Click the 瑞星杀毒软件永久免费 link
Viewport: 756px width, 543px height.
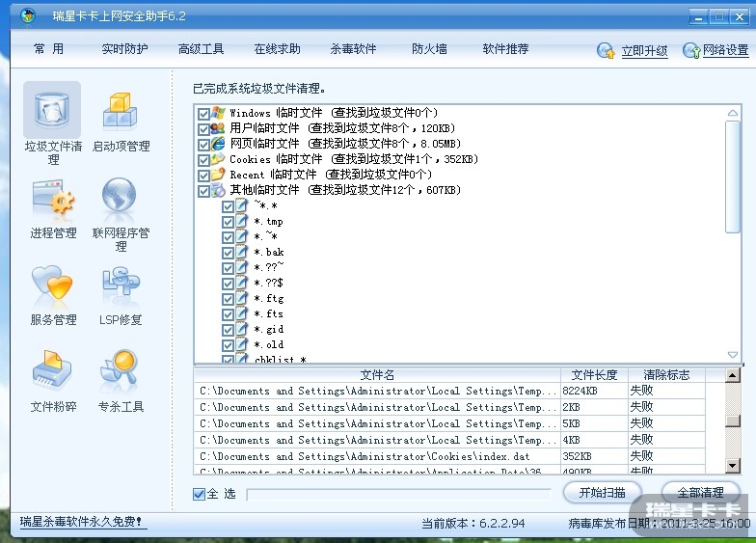(x=81, y=521)
